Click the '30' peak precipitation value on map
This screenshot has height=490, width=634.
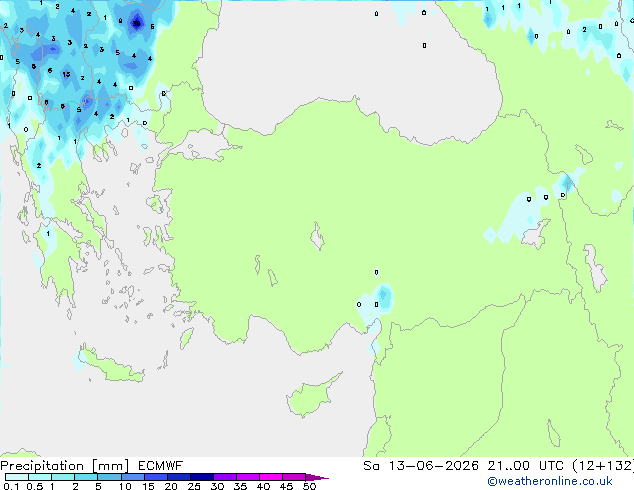tap(137, 23)
